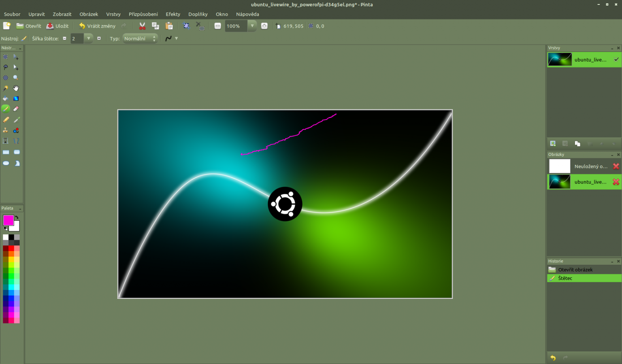Toggle visibility checkmark of the ubuntu_live layer
Image resolution: width=622 pixels, height=364 pixels.
616,59
